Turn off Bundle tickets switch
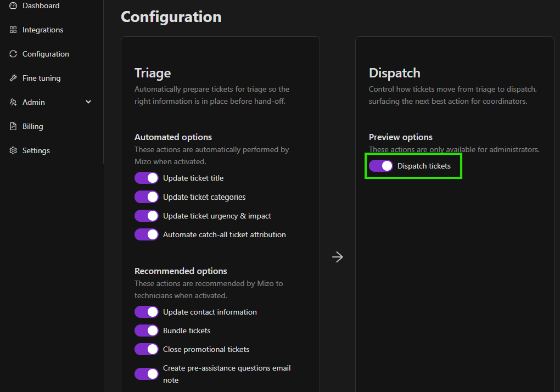560x392 pixels. point(147,331)
